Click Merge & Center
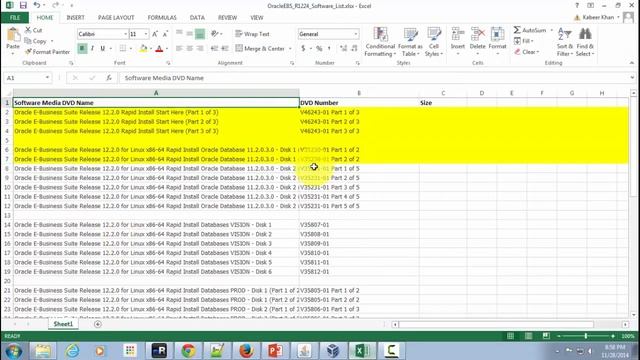 260,49
